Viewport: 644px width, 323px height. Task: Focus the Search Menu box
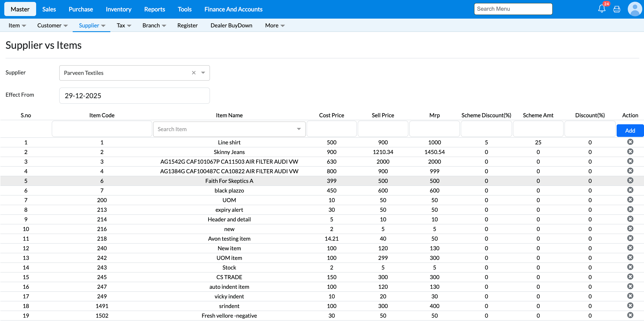point(513,9)
